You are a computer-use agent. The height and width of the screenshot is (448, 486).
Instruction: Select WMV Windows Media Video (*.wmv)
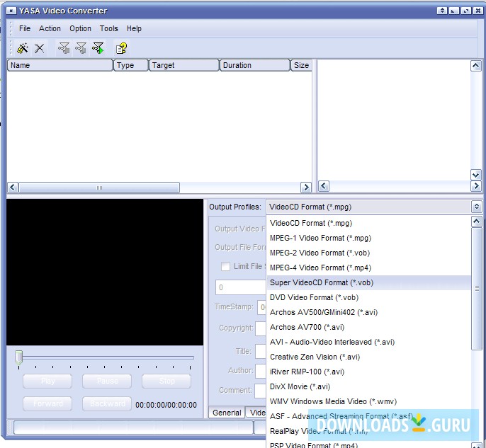pos(369,401)
